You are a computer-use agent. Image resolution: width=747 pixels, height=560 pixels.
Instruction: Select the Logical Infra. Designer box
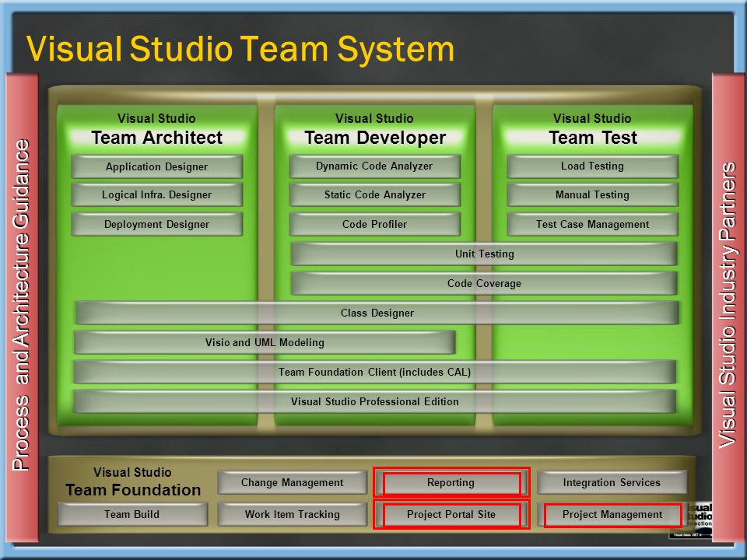coord(156,194)
